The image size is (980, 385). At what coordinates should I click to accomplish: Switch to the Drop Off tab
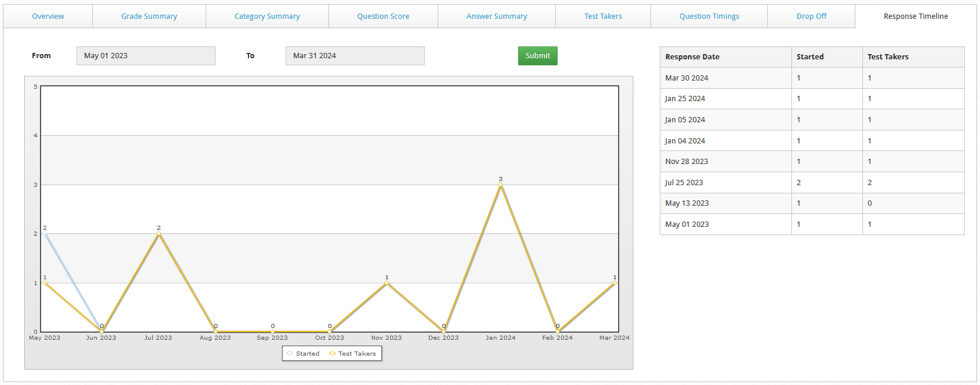coord(811,16)
